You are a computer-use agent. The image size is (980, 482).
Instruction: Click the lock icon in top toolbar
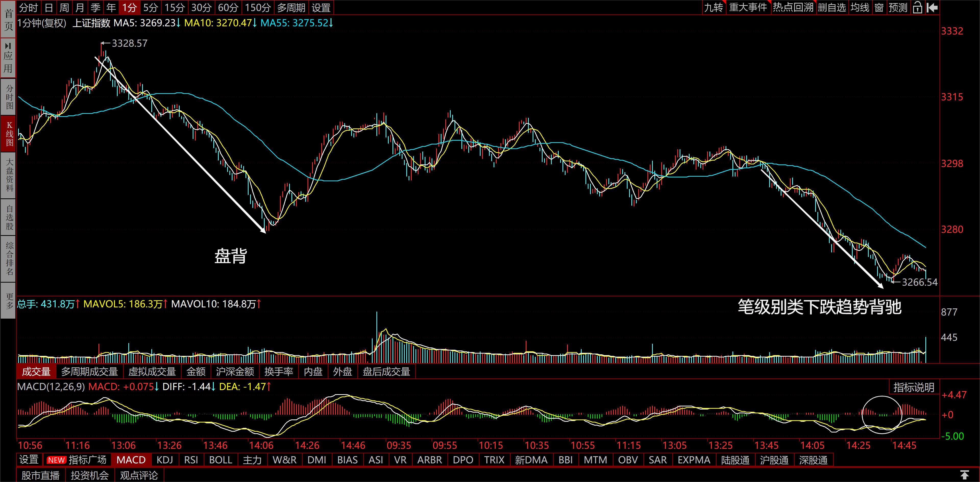click(x=917, y=7)
